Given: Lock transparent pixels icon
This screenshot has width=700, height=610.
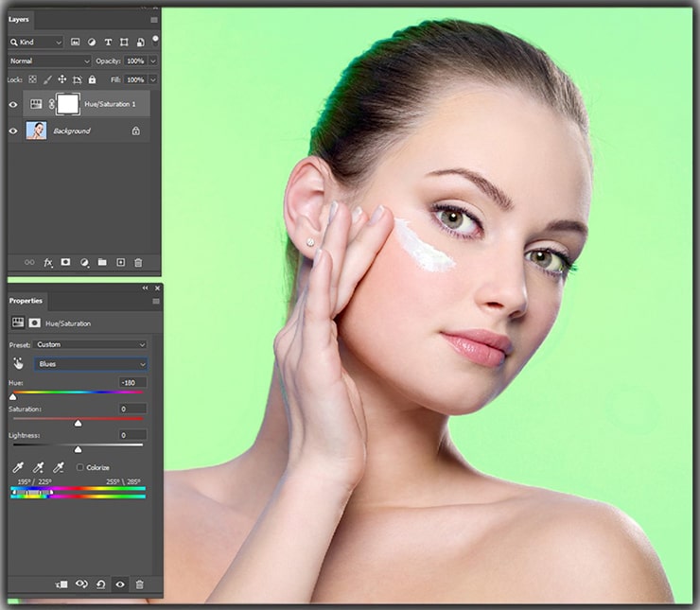Looking at the screenshot, I should (32, 79).
